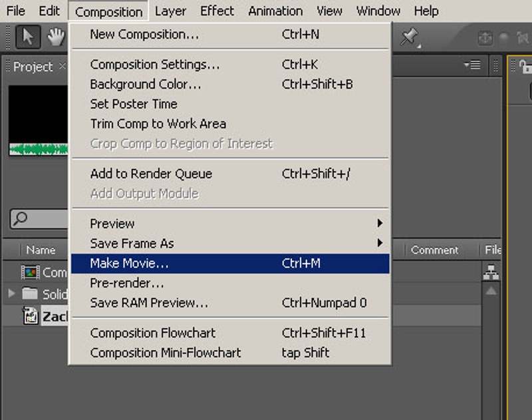Open Composition Settings
This screenshot has width=532, height=420.
point(154,65)
